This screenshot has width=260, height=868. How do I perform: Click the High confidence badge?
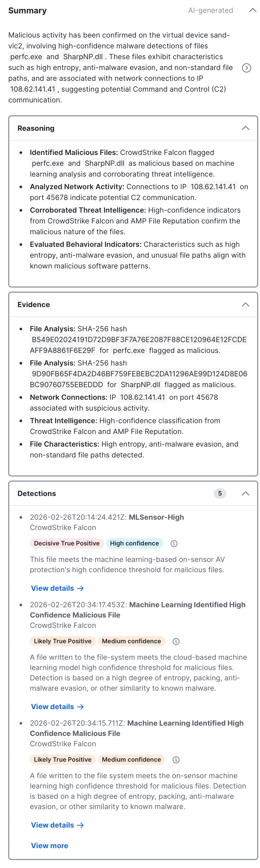[134, 543]
